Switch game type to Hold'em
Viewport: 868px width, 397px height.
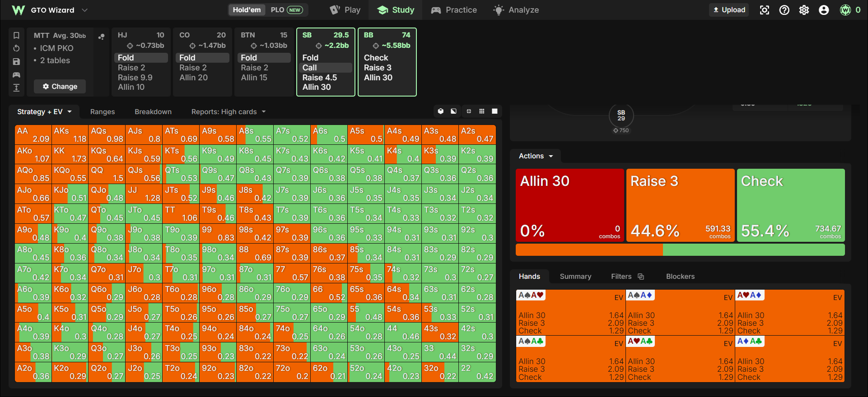coord(247,10)
